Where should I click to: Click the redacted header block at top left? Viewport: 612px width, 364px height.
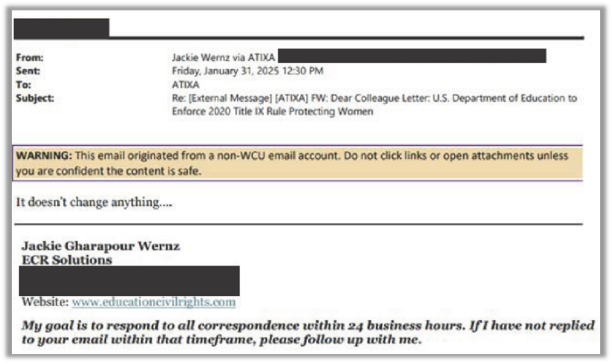click(62, 29)
